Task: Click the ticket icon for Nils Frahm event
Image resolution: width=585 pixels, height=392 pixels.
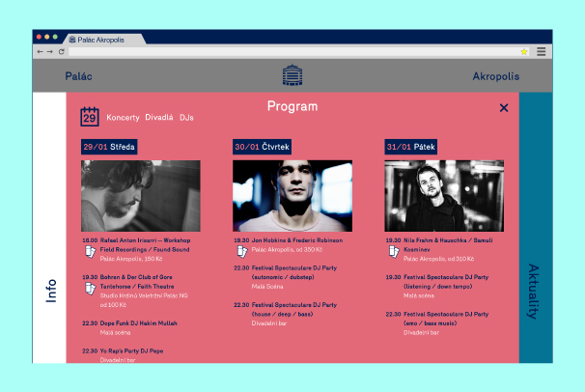Action: pos(394,251)
